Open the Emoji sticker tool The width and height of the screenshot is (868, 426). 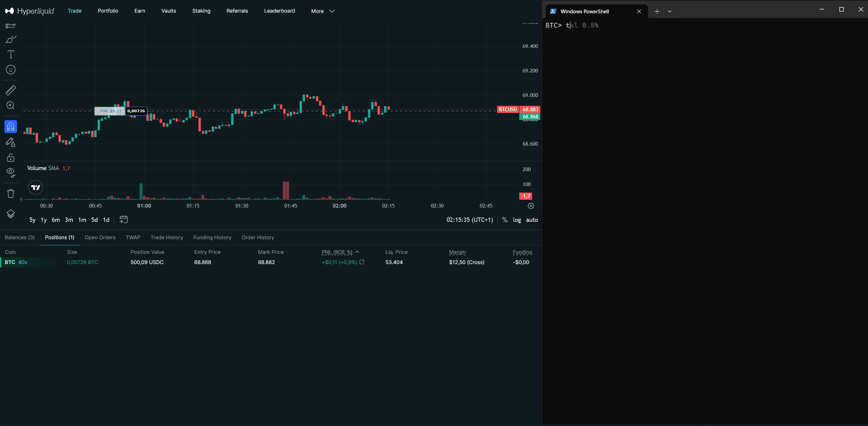[10, 70]
